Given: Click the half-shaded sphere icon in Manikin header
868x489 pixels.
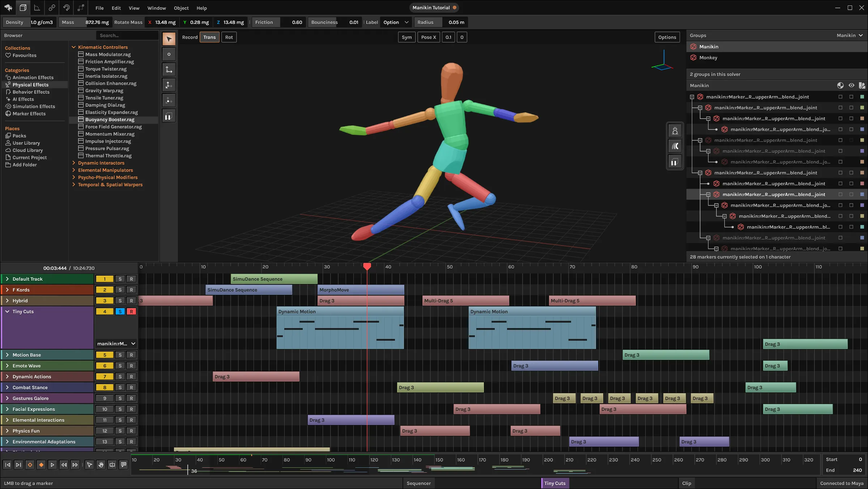Looking at the screenshot, I should pos(841,85).
